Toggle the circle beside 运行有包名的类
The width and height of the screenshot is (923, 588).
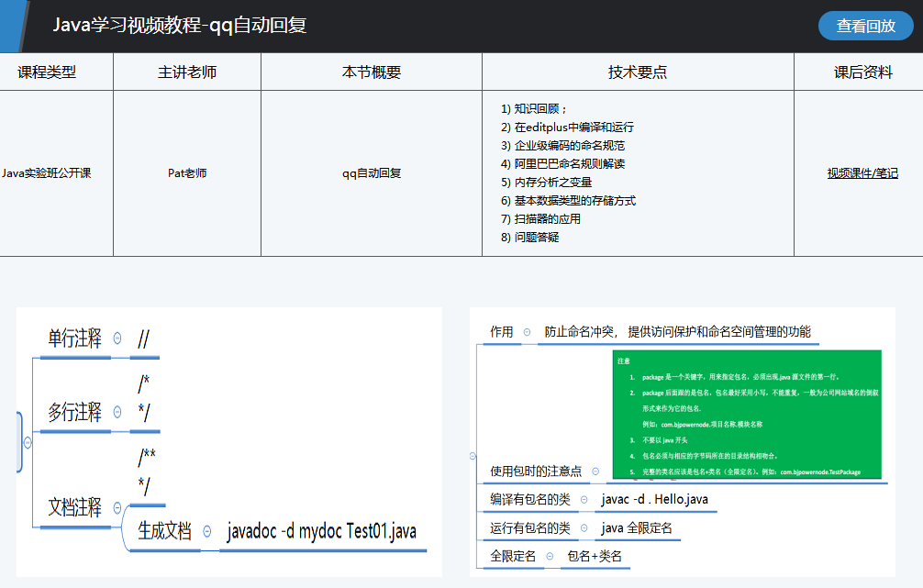[x=584, y=528]
